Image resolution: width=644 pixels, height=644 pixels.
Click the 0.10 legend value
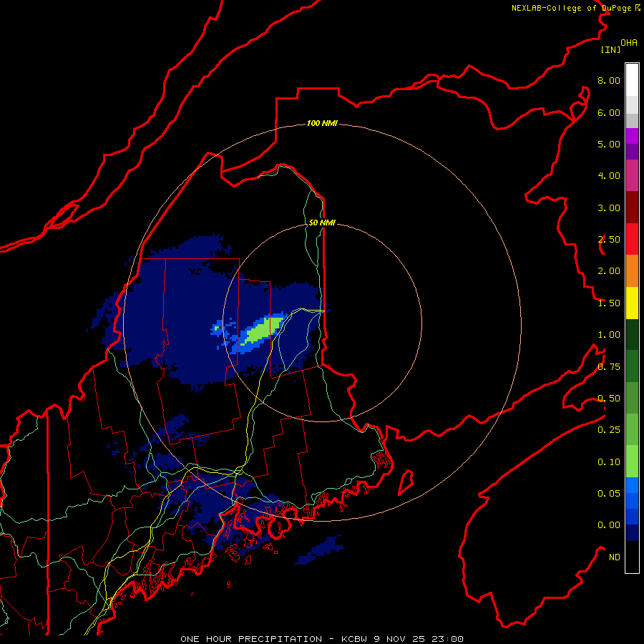[609, 462]
